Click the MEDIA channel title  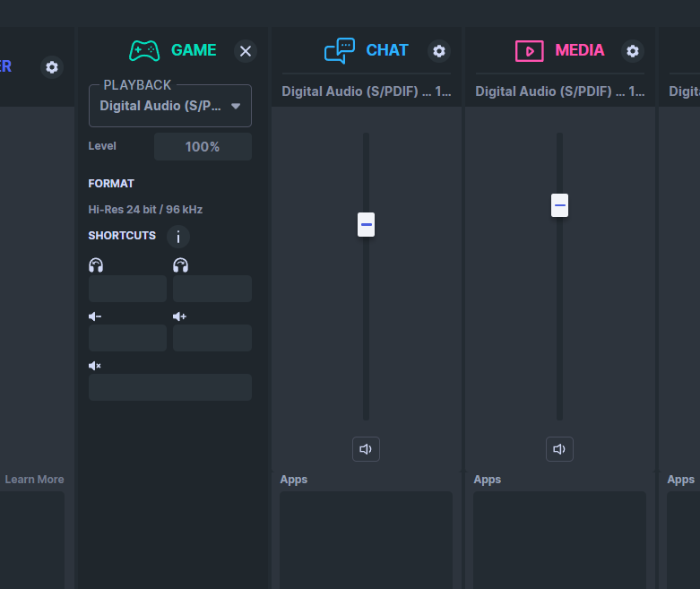[580, 50]
